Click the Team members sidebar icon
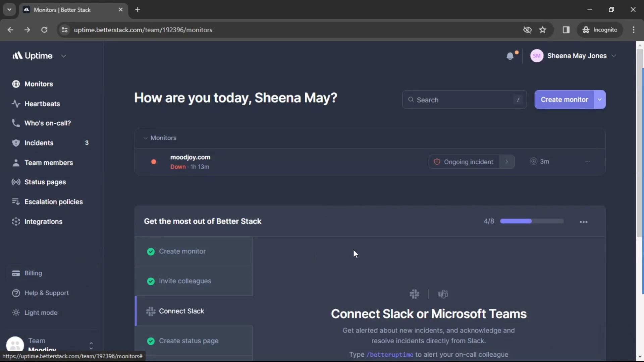 point(15,163)
